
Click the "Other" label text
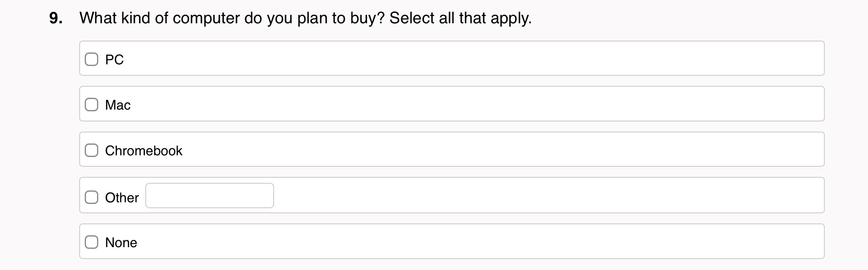coord(122,198)
